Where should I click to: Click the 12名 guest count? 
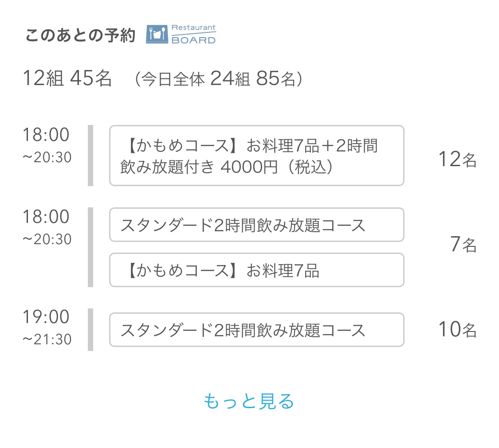click(x=458, y=159)
